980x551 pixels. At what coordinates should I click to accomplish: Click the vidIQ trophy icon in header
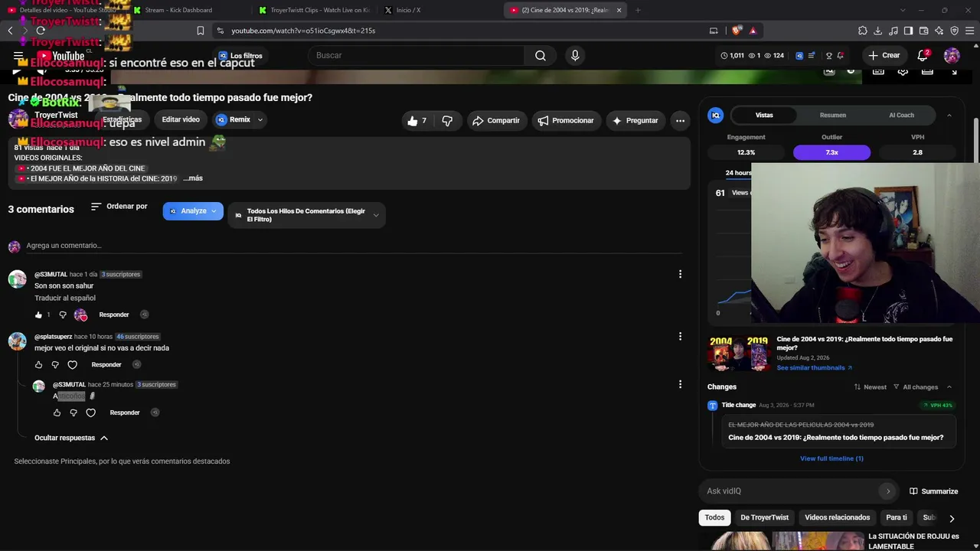(828, 56)
